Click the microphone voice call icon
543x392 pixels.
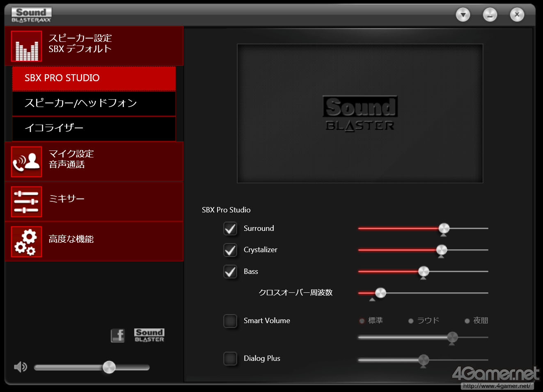(x=27, y=162)
